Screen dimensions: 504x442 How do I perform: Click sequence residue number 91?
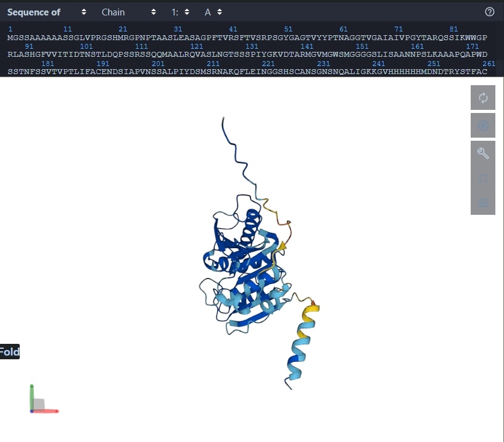click(29, 46)
